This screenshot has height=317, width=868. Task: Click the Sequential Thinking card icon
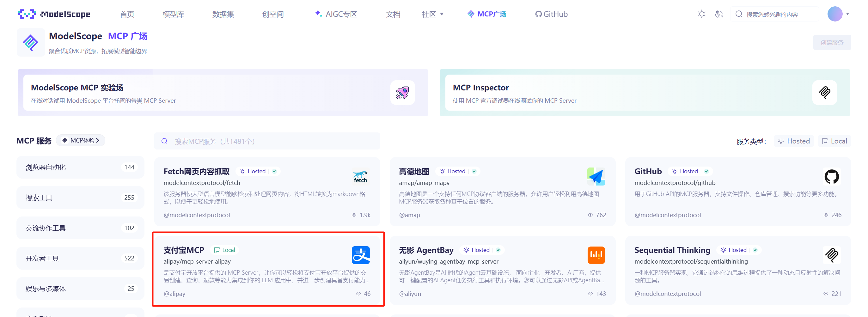tap(831, 255)
